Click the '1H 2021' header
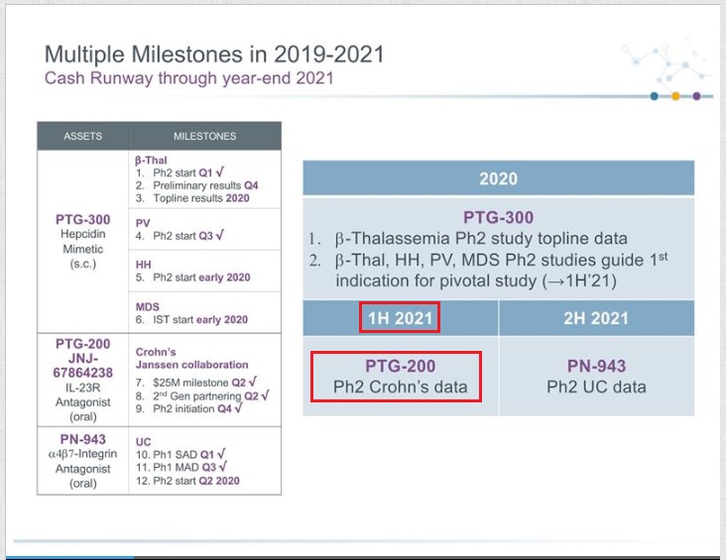 coord(400,318)
